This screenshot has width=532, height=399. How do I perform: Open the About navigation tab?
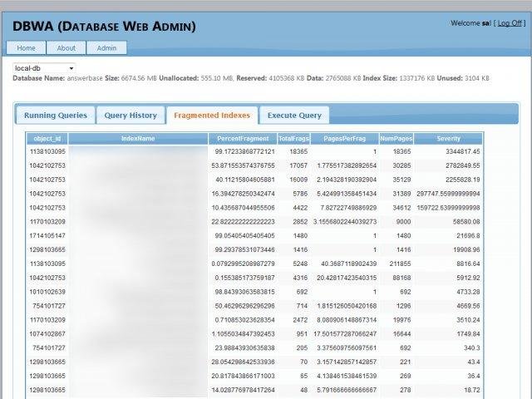pyautogui.click(x=66, y=47)
